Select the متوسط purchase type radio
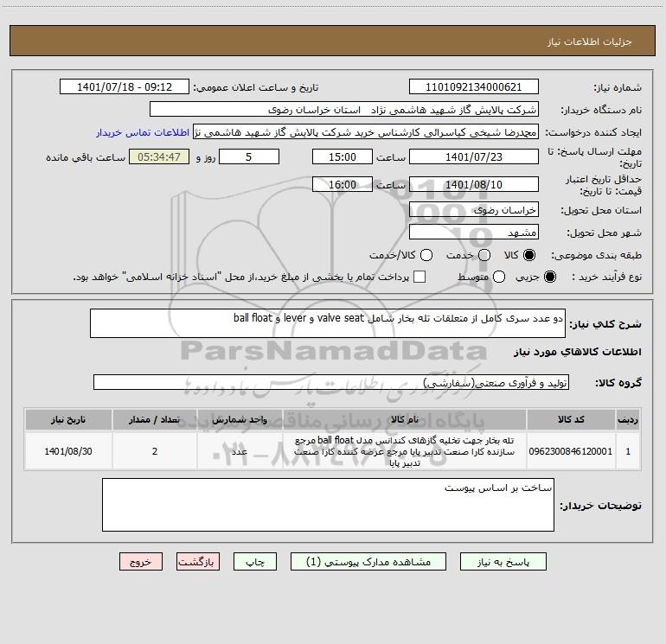 (x=499, y=277)
